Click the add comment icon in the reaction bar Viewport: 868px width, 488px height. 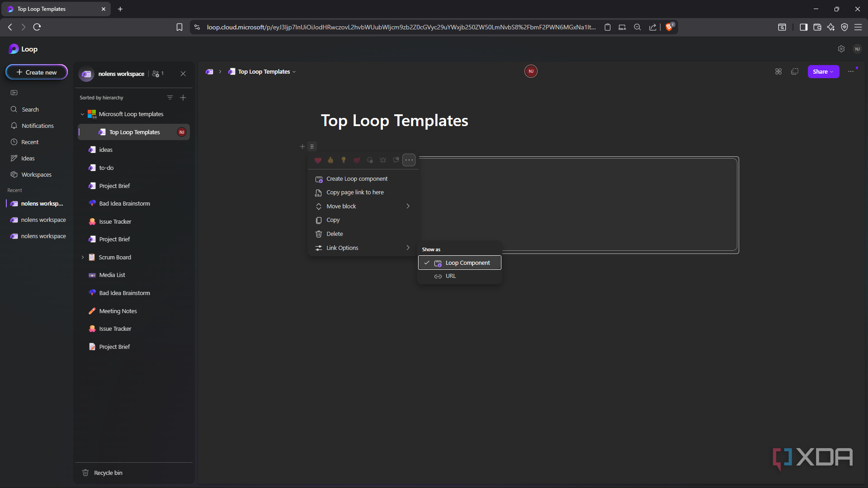tap(396, 160)
